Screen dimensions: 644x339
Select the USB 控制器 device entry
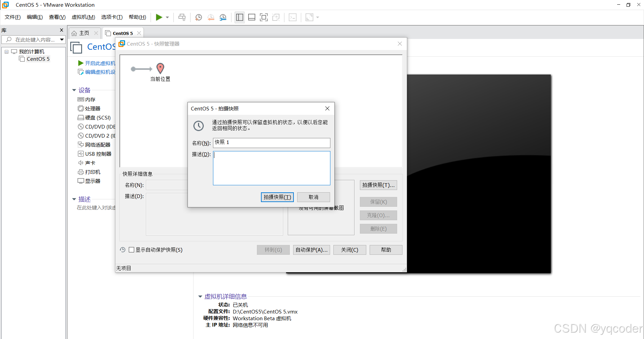(95, 154)
